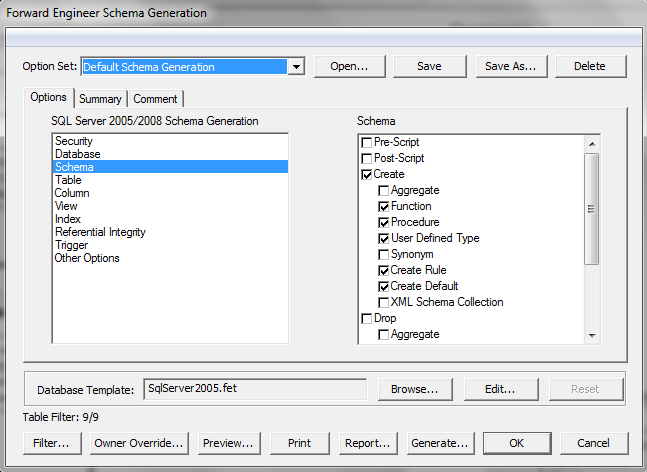Image resolution: width=647 pixels, height=472 pixels.
Task: Click the Generate... button
Action: pos(440,443)
